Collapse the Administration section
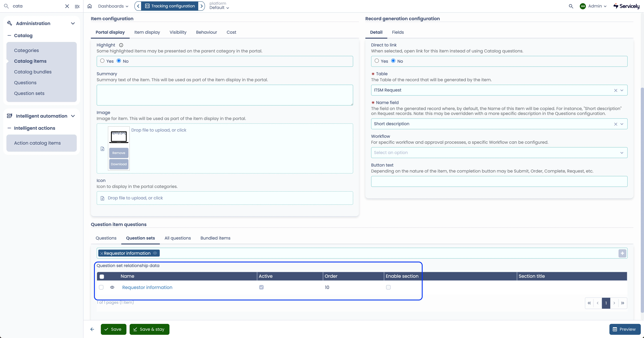 tap(73, 24)
